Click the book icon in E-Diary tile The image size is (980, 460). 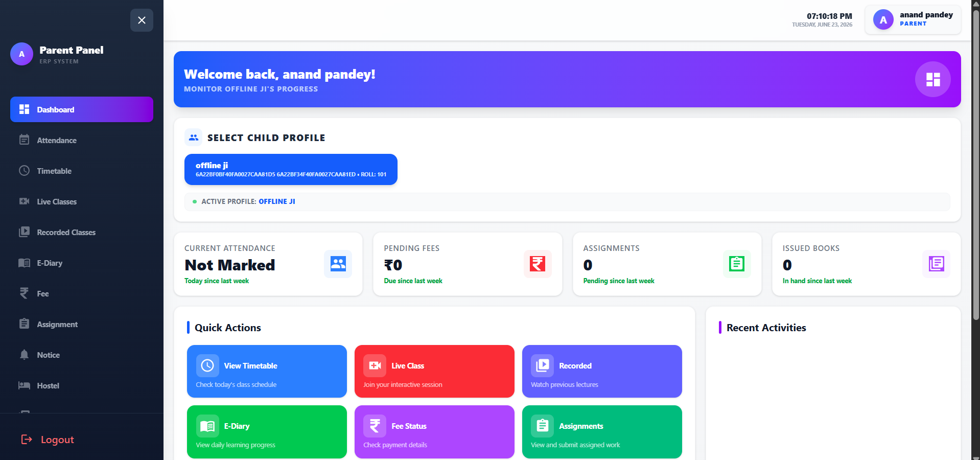pyautogui.click(x=207, y=426)
